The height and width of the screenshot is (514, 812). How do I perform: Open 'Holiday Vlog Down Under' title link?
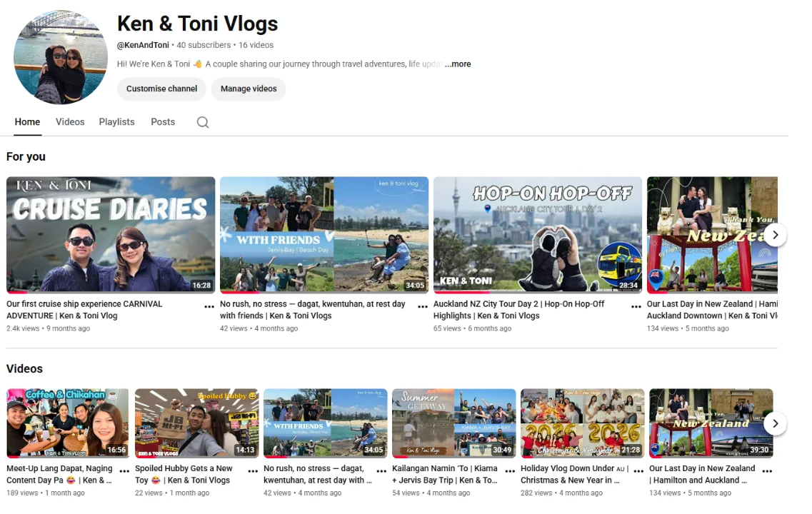(575, 474)
